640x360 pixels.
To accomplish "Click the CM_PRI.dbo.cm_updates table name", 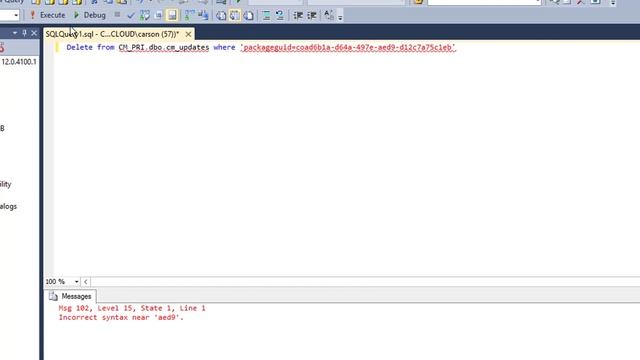I will click(x=164, y=47).
